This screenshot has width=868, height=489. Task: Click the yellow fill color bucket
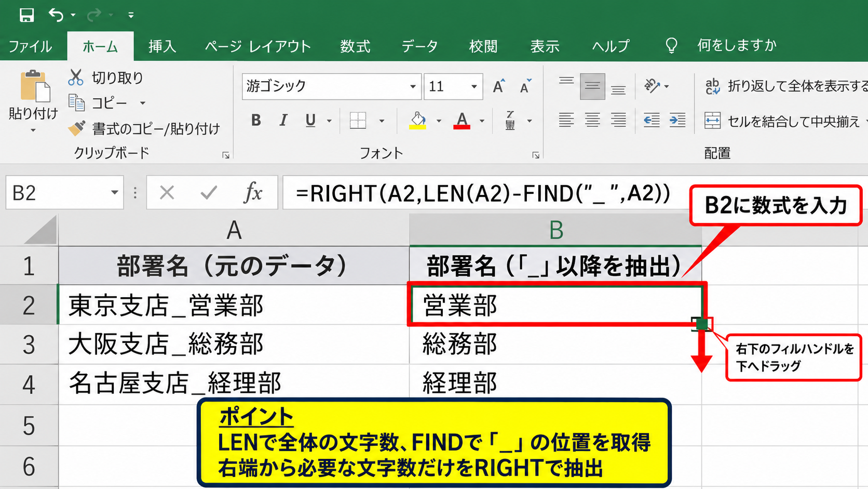[418, 121]
